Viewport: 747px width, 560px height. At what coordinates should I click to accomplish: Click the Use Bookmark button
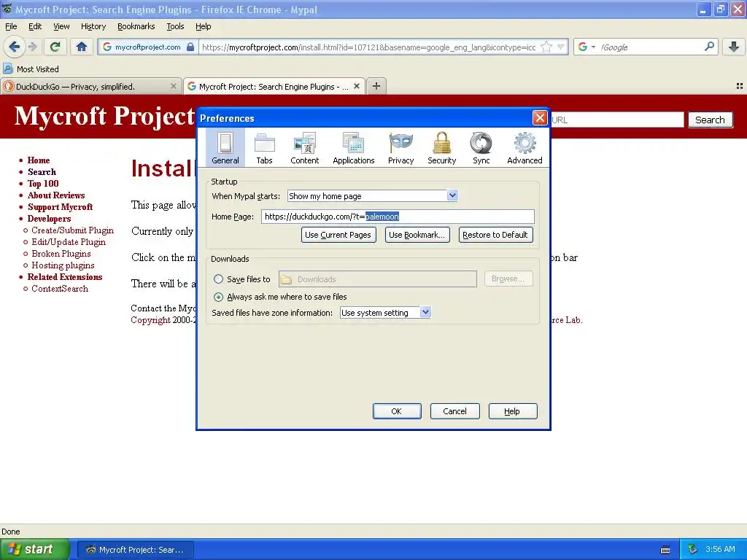pos(417,235)
